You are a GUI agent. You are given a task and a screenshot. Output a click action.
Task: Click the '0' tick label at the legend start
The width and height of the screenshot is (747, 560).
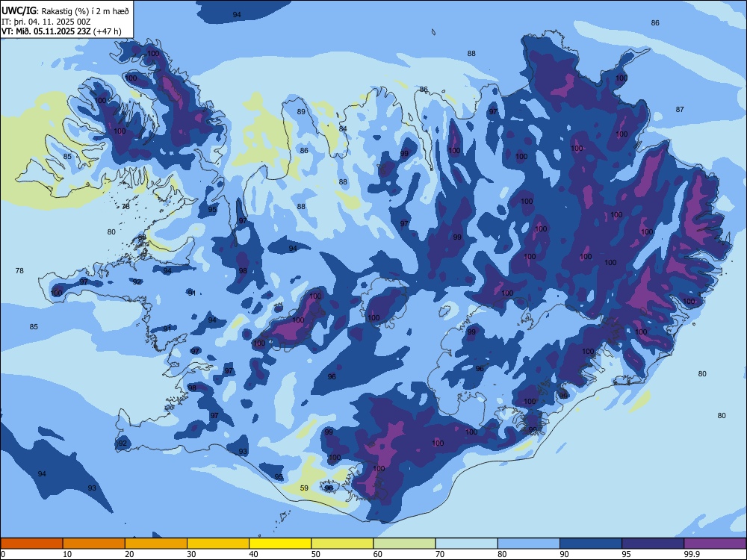3,554
